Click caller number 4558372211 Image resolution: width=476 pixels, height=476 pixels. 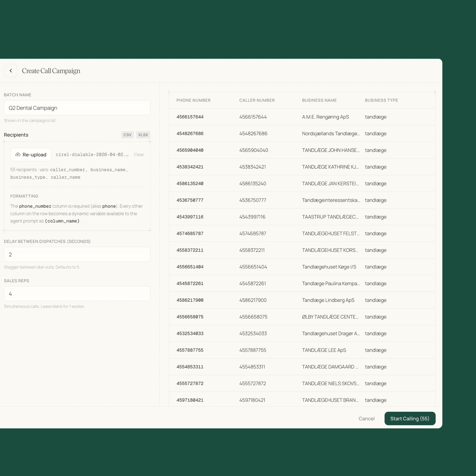click(x=252, y=250)
